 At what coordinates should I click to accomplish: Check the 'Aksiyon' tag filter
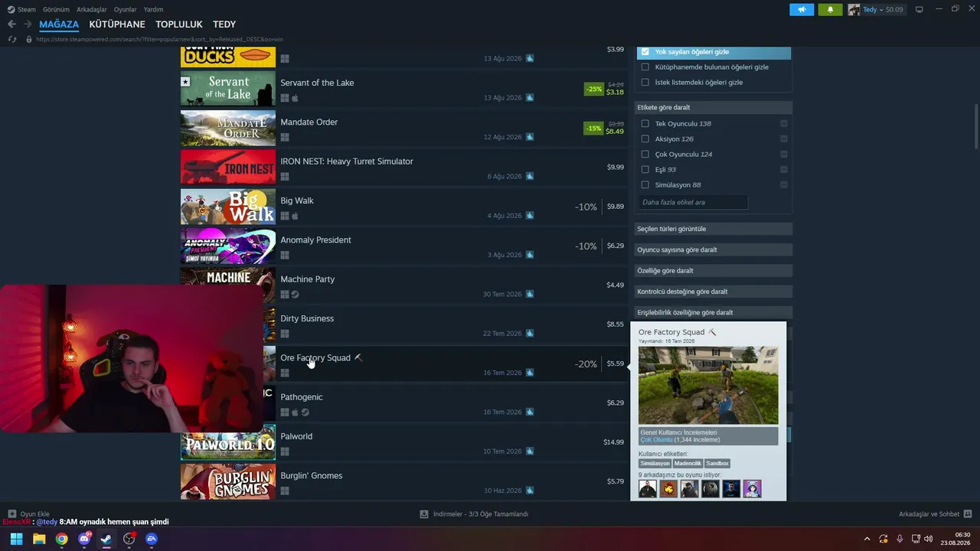coord(645,139)
